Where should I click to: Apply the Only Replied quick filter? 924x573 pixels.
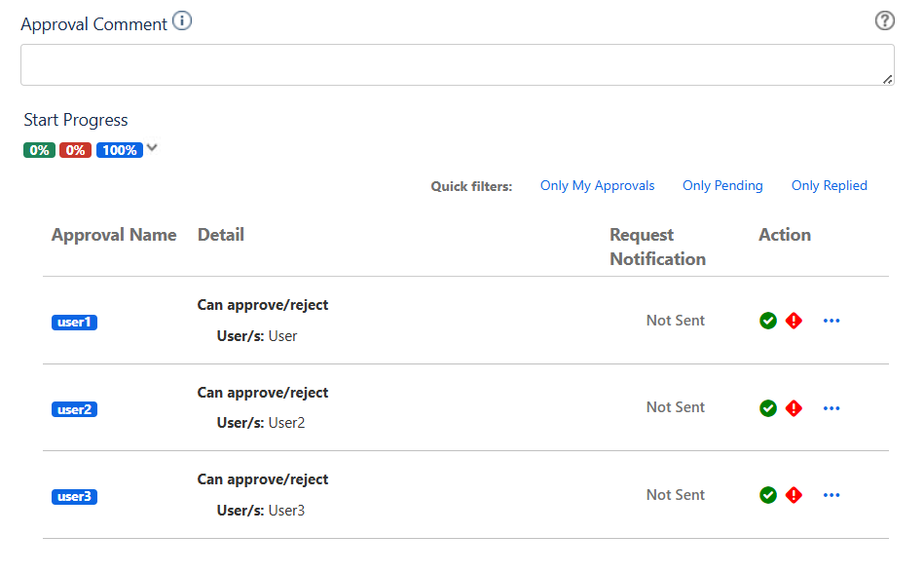click(x=829, y=186)
